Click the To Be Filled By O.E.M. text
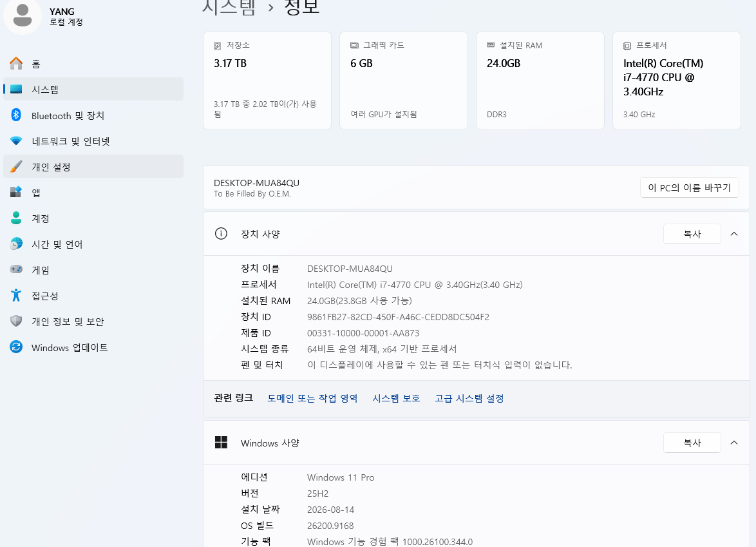 tap(252, 194)
